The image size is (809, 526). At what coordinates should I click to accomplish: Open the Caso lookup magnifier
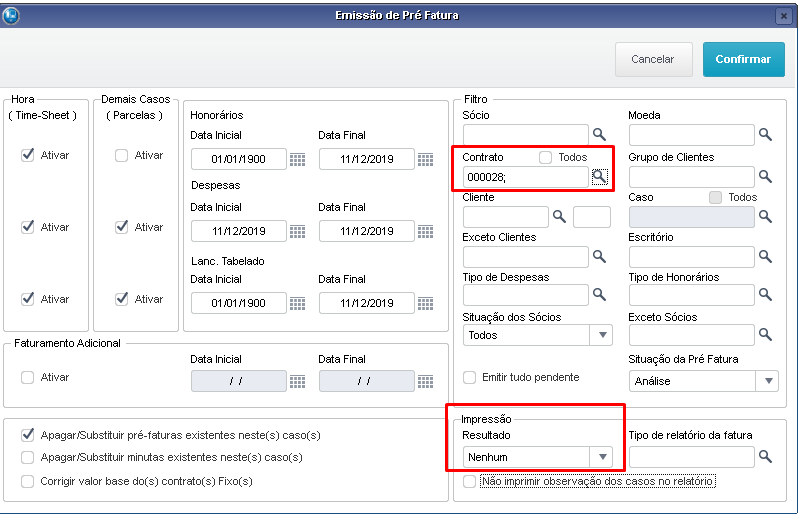(x=765, y=217)
